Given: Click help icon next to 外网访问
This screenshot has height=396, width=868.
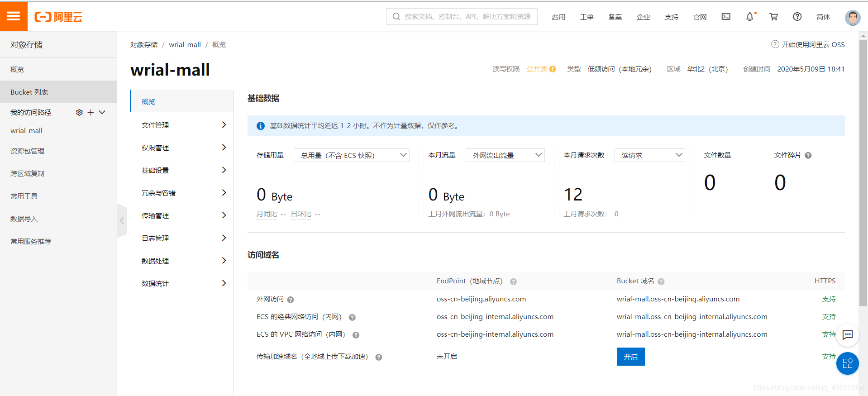Looking at the screenshot, I should pos(291,300).
